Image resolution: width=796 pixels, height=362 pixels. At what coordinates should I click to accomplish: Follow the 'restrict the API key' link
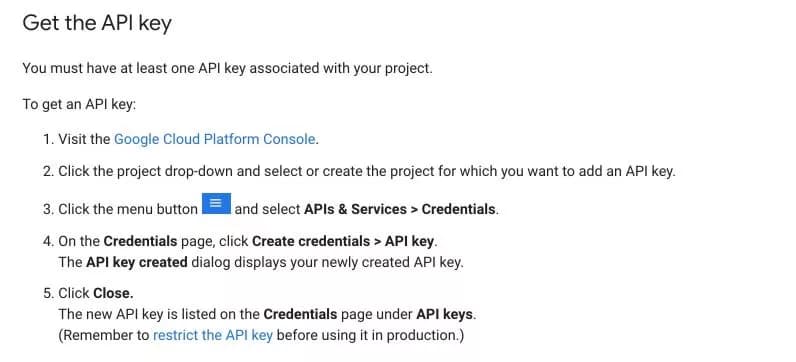coord(213,335)
